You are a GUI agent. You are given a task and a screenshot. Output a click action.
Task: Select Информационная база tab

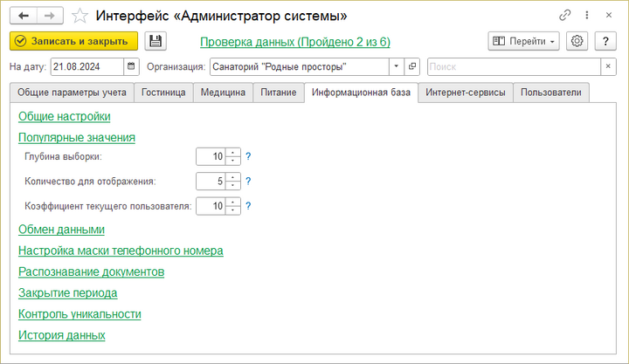point(361,93)
